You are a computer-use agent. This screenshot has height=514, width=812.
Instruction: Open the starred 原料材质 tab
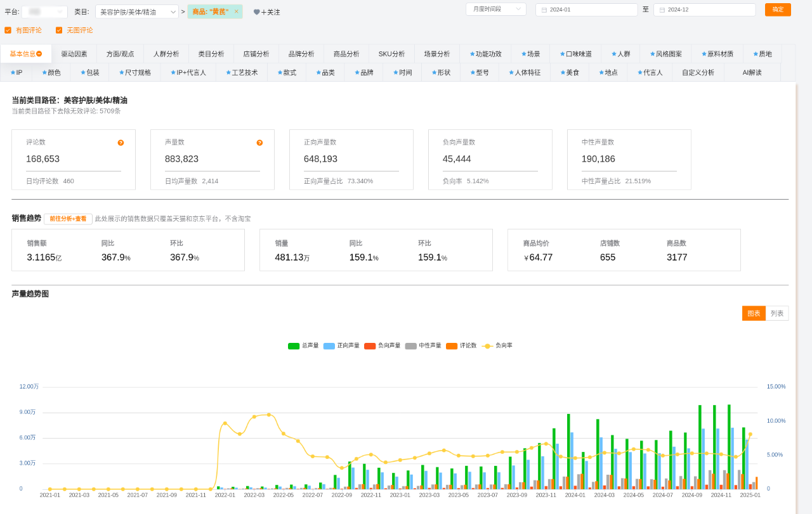[717, 54]
